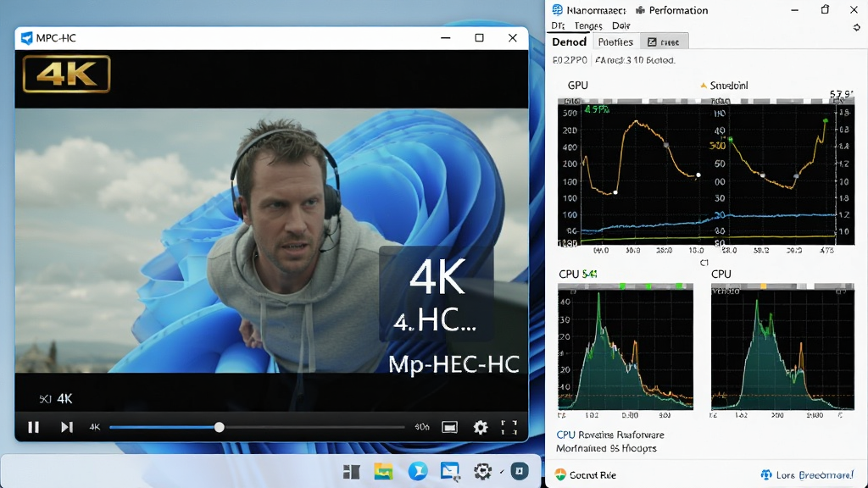Enter fullscreen mode in MPC-HC
This screenshot has height=488, width=868.
(509, 427)
